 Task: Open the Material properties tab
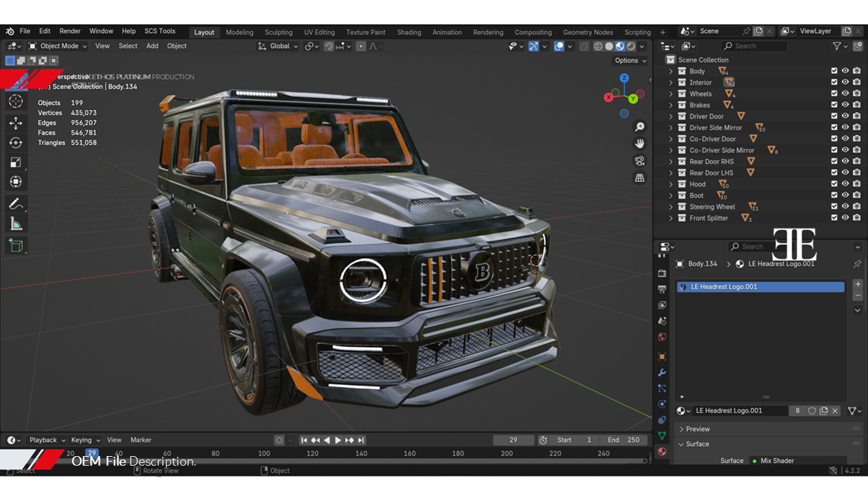click(x=662, y=451)
